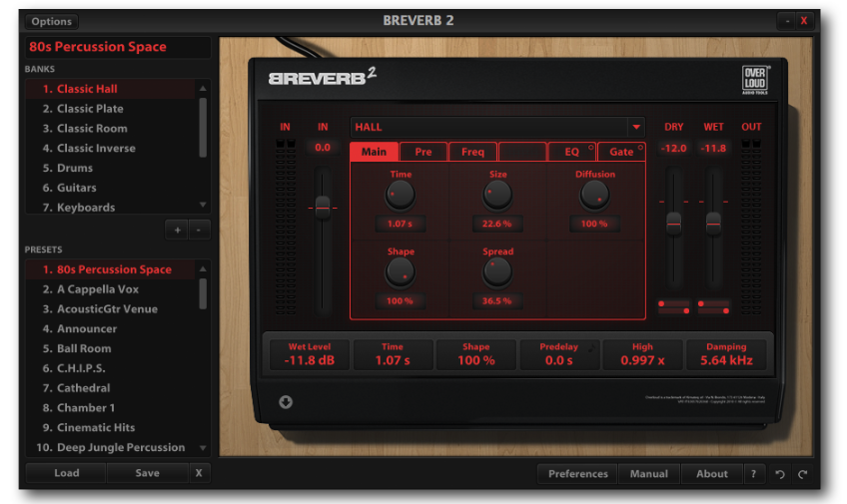Click the Wet level fader handle
The image size is (847, 504).
tap(713, 223)
